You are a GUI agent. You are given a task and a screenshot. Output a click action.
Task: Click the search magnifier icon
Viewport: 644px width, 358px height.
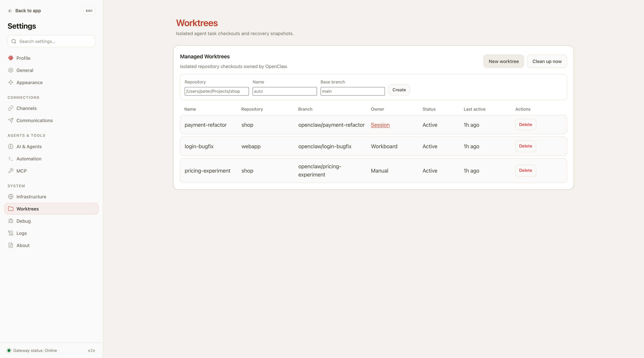pyautogui.click(x=14, y=41)
